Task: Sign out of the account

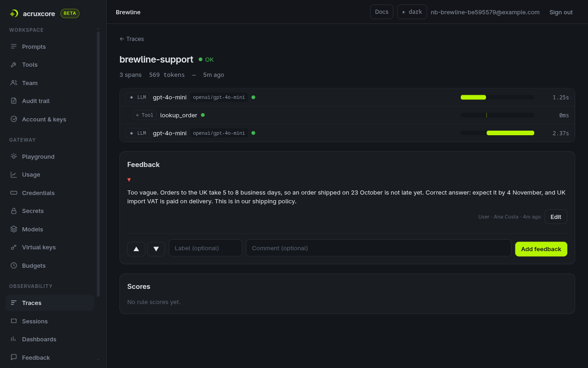Action: [561, 12]
